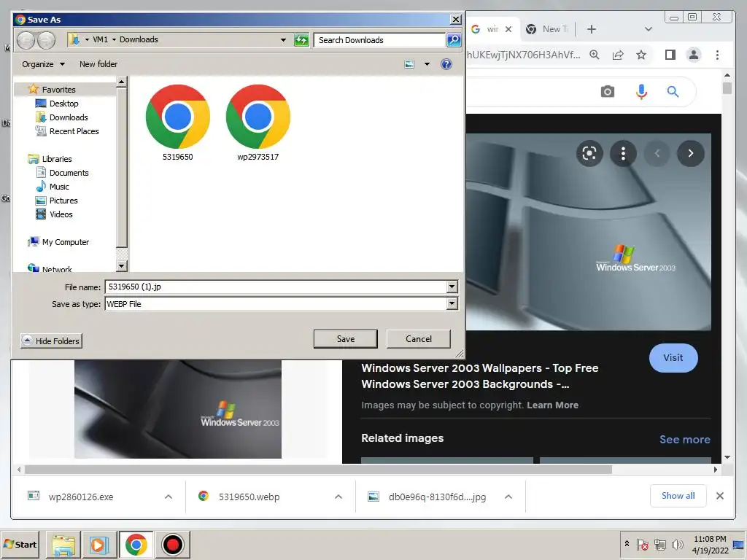
Task: Click the Forward arrow in Save As dialog
Action: tap(46, 40)
